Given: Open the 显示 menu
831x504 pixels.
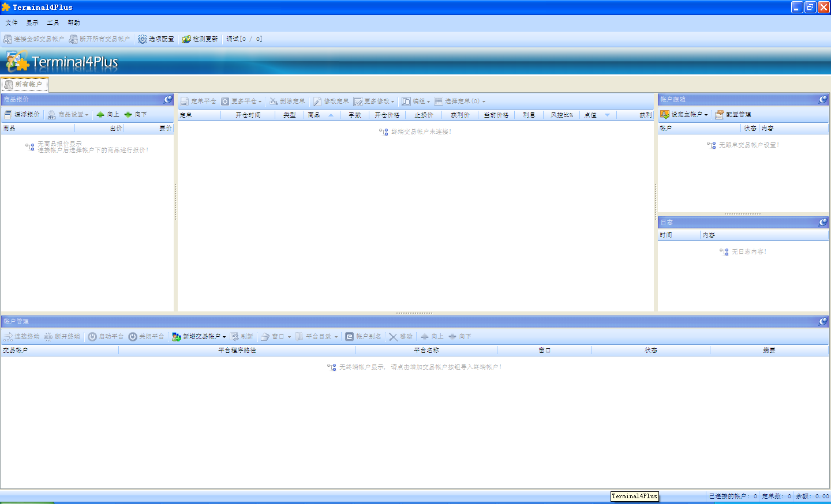Looking at the screenshot, I should point(32,23).
